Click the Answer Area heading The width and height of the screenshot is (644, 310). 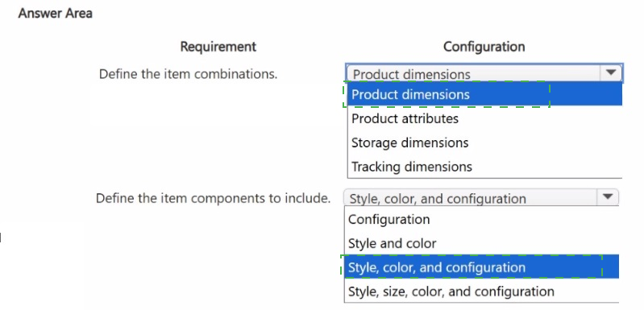point(55,14)
